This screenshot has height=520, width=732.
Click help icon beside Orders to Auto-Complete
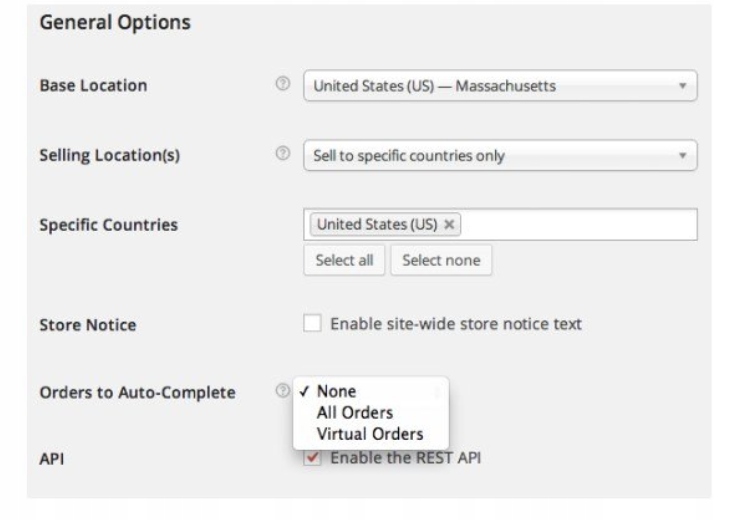pyautogui.click(x=282, y=392)
